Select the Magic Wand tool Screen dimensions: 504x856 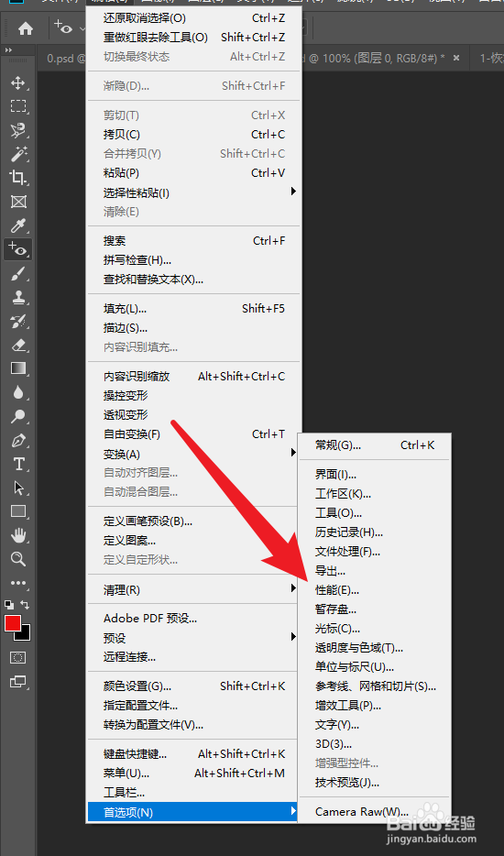pos(18,154)
